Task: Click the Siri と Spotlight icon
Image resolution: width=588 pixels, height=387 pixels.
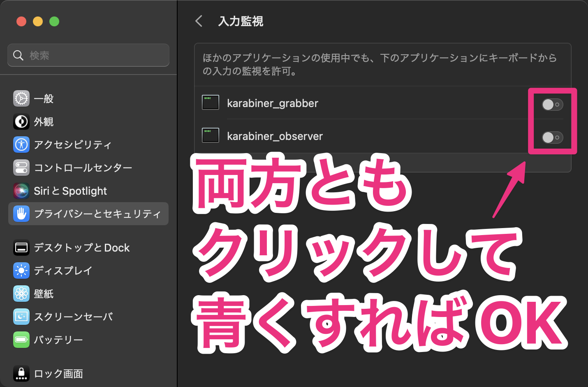Action: [x=21, y=191]
